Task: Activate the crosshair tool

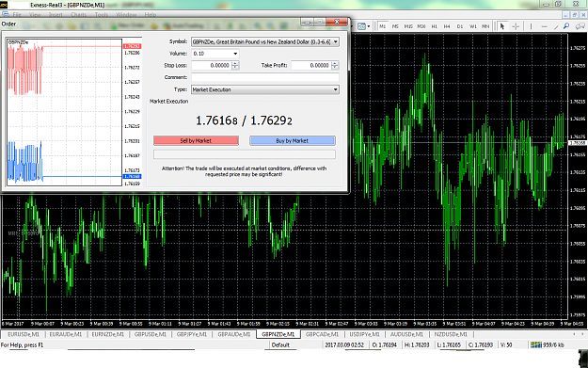Action: click(516, 26)
